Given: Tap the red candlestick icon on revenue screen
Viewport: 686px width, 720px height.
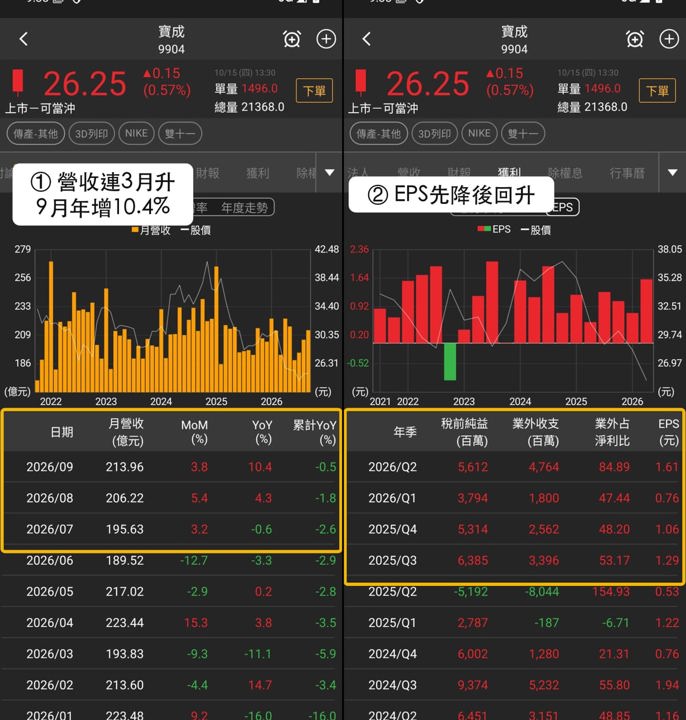Looking at the screenshot, I should click(18, 82).
